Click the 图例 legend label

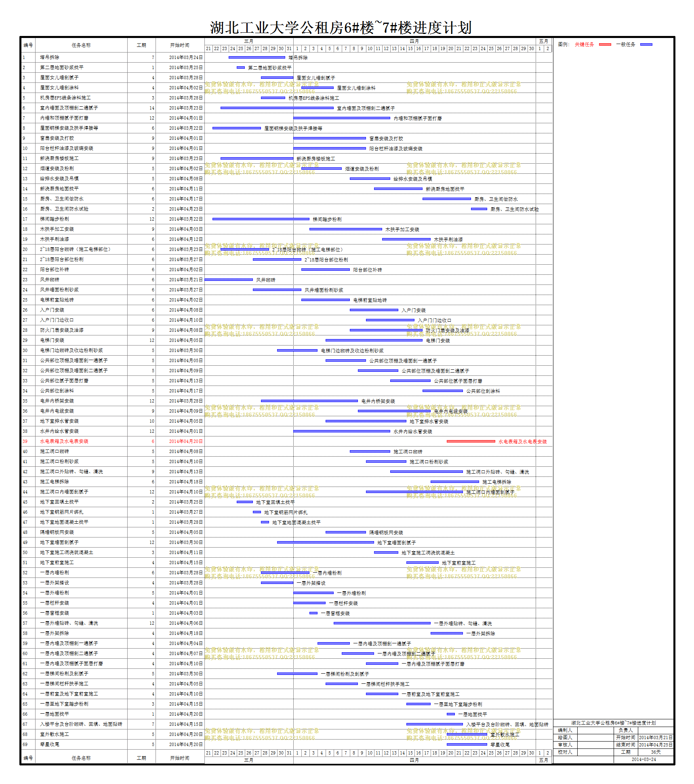pyautogui.click(x=564, y=44)
